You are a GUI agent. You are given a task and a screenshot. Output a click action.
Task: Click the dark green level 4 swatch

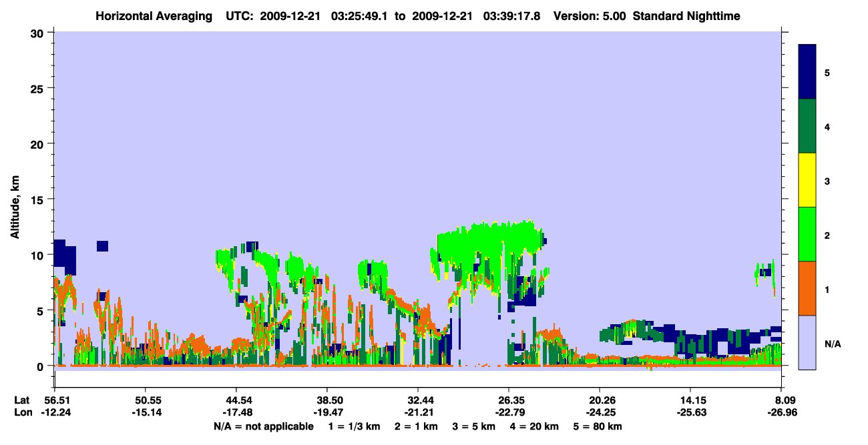[807, 126]
